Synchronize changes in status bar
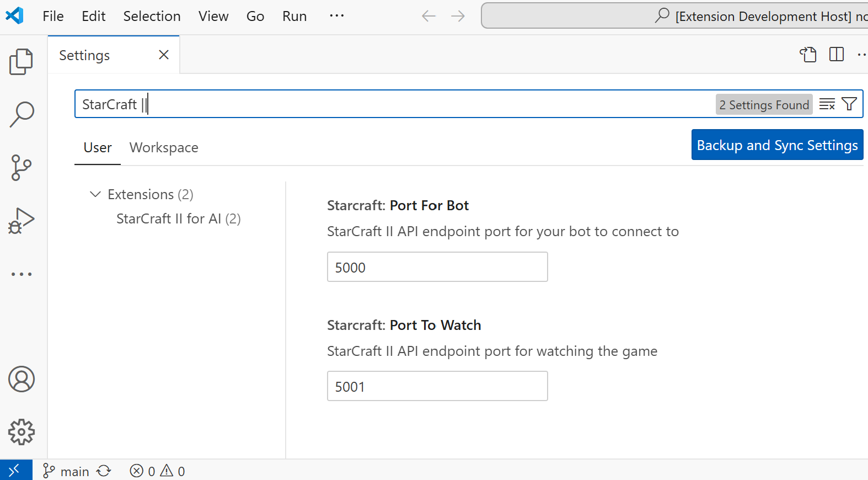868x480 pixels. pos(104,471)
